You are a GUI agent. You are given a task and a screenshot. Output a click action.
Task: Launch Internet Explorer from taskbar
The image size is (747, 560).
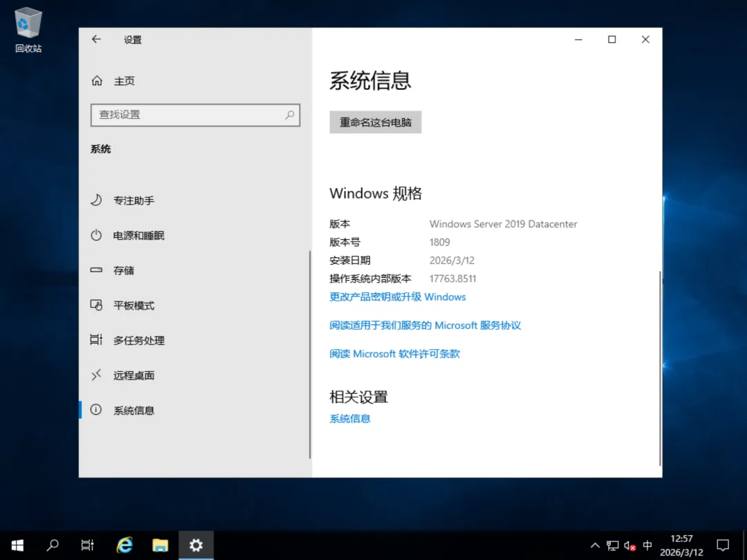(124, 545)
